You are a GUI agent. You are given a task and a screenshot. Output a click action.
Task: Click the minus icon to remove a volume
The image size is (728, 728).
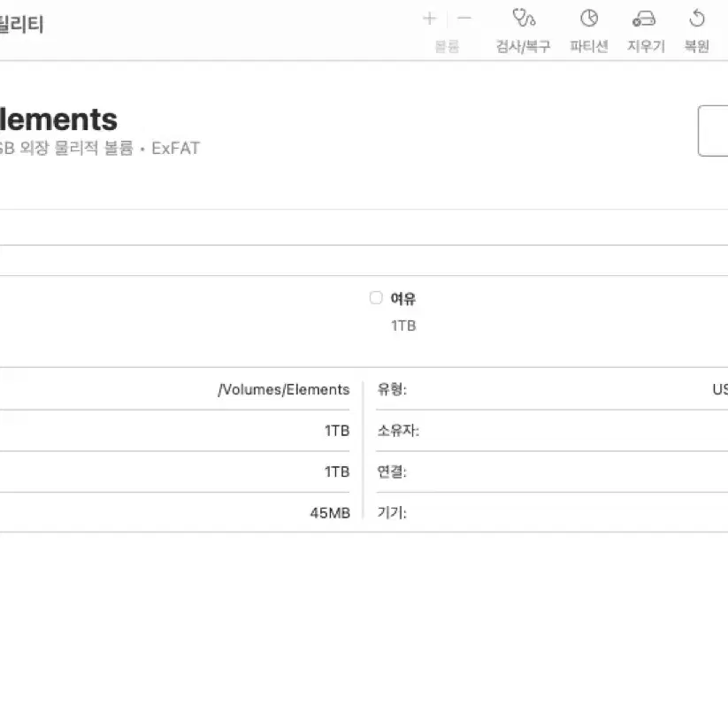coord(464,19)
